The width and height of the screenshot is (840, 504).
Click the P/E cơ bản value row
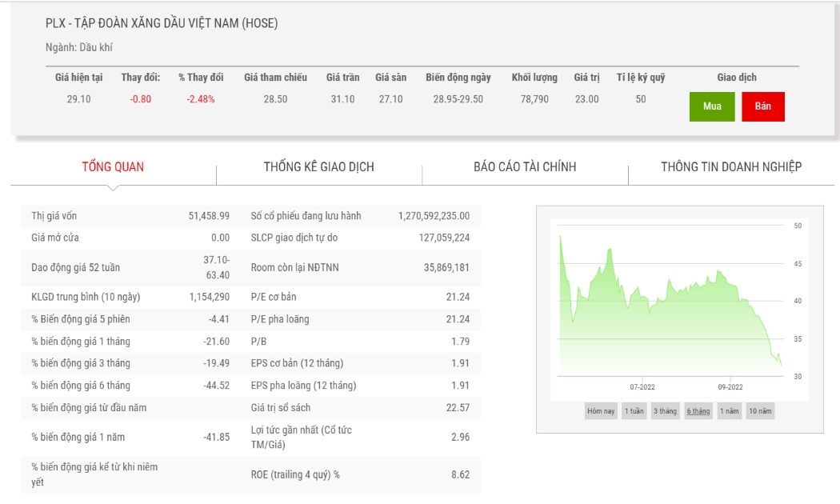coord(360,298)
